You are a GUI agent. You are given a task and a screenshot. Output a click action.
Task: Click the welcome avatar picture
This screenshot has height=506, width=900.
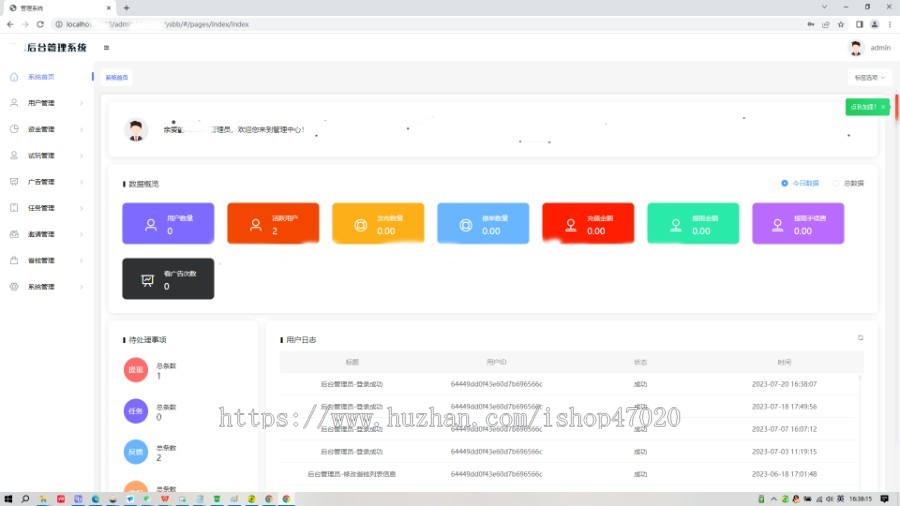(x=136, y=130)
